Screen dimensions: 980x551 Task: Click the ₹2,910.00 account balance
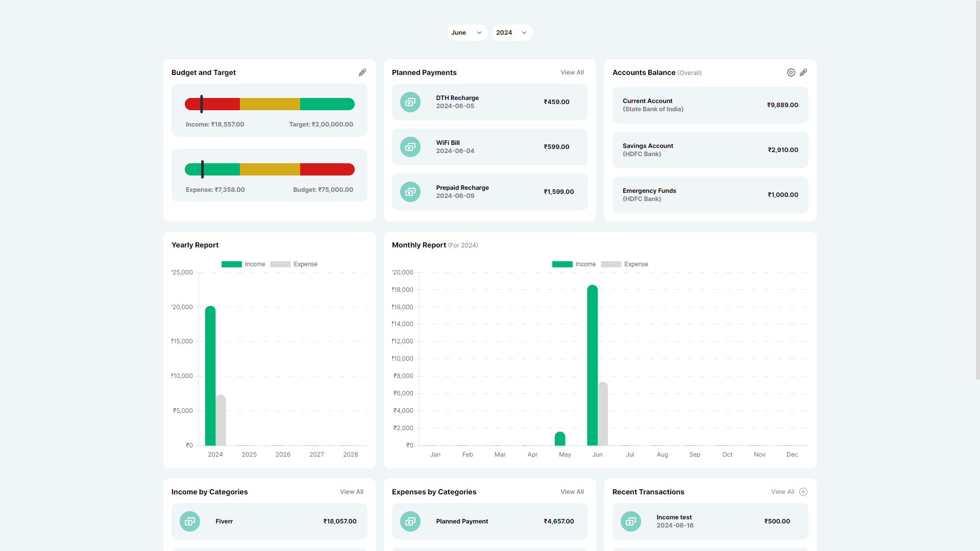click(783, 150)
